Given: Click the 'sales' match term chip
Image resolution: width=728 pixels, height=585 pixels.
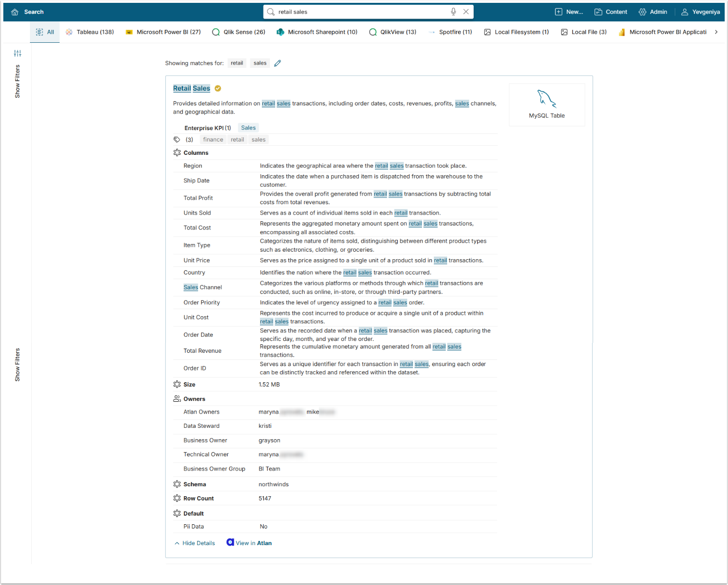Looking at the screenshot, I should click(x=260, y=63).
